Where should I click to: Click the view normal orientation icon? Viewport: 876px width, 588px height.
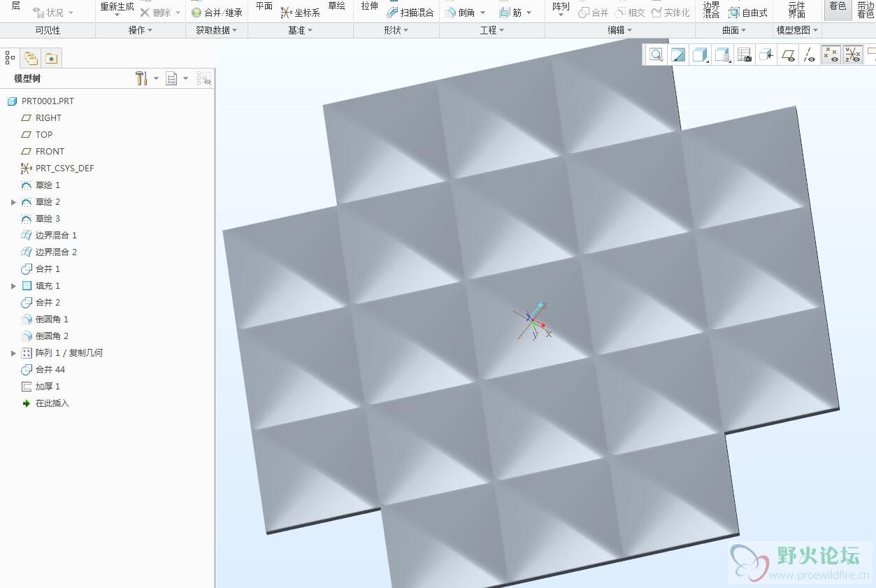click(766, 55)
